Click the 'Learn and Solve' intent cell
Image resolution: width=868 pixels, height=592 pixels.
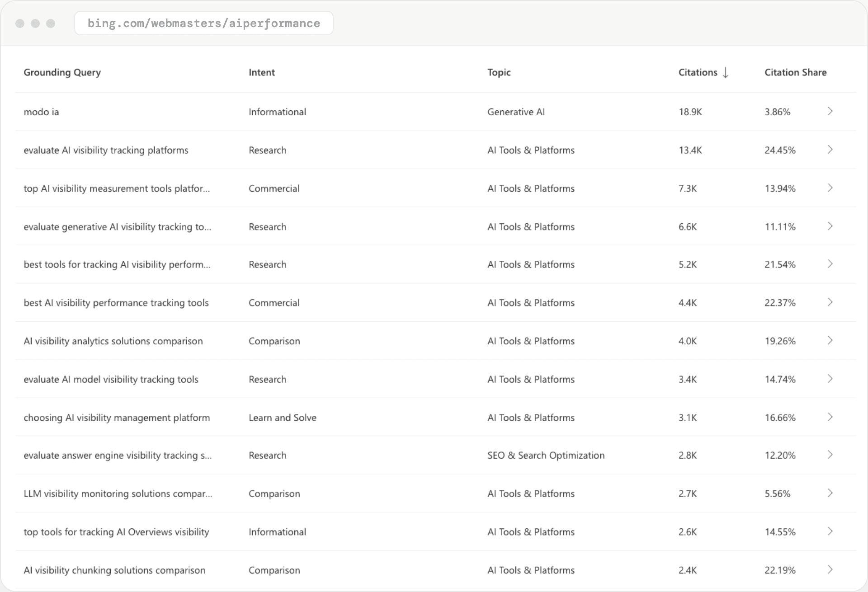[x=283, y=418]
